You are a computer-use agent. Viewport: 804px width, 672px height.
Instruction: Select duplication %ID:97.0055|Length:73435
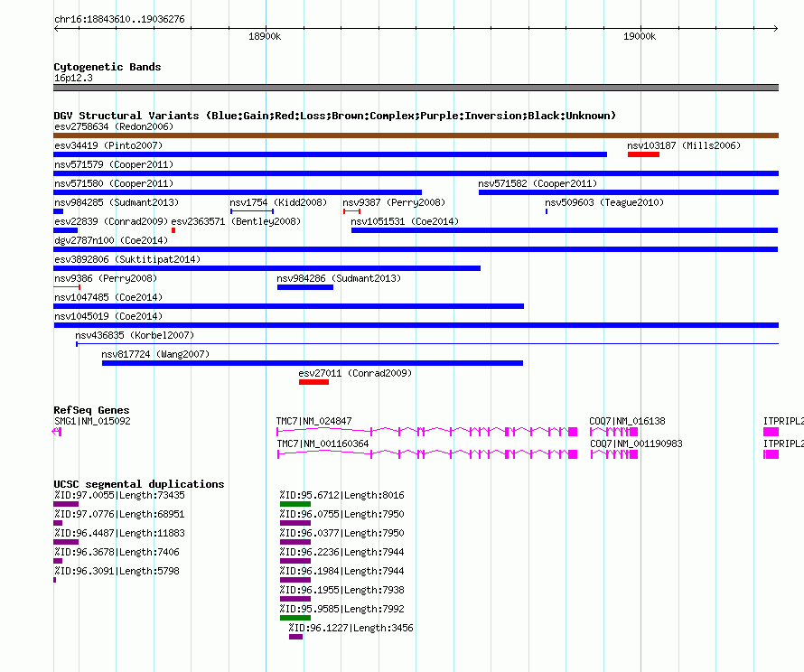(119, 495)
